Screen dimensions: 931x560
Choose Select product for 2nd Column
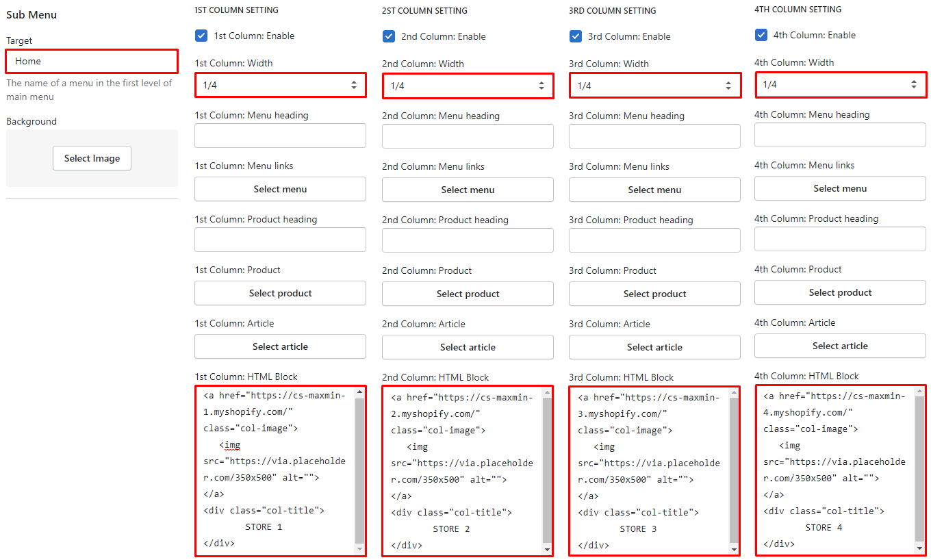[468, 294]
